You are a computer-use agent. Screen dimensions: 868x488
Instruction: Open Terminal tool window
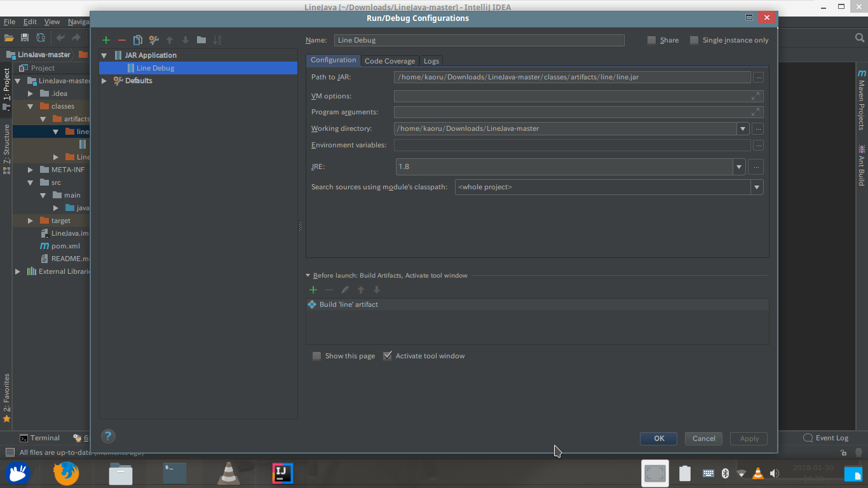point(39,438)
